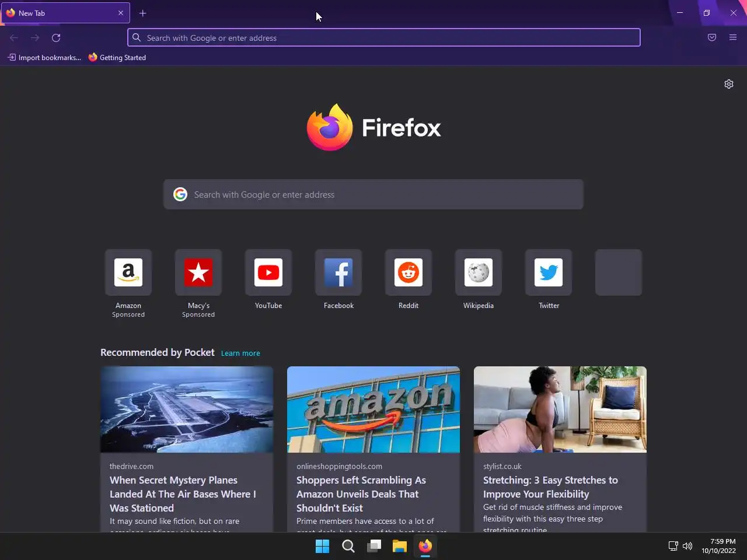Open the Firefox application hamburger menu
Image resolution: width=747 pixels, height=560 pixels.
point(733,37)
